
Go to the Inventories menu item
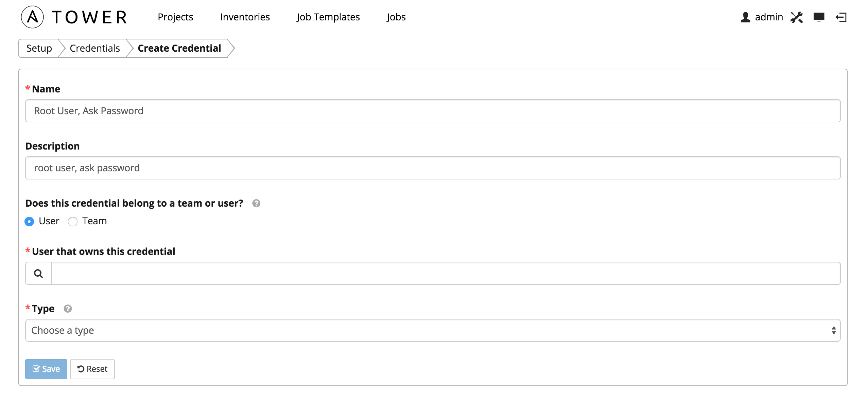[x=245, y=17]
